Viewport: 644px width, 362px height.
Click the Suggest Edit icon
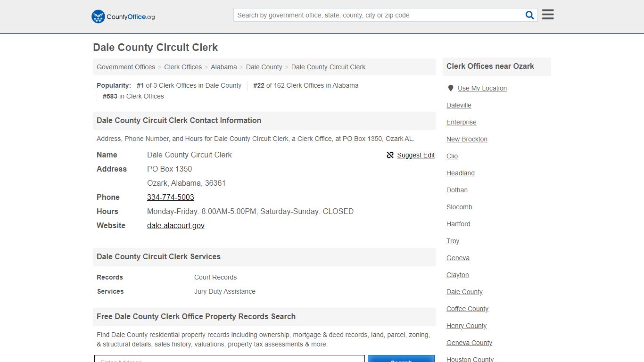click(390, 155)
